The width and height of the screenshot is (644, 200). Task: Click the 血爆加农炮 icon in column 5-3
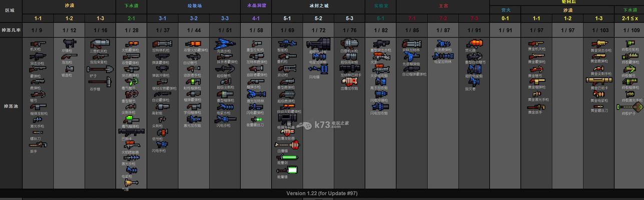(349, 81)
